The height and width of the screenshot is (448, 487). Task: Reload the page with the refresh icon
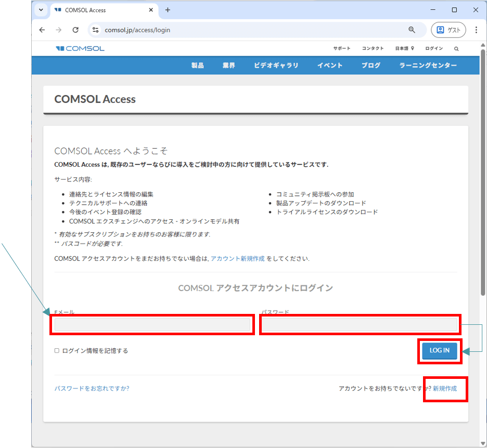click(x=75, y=30)
